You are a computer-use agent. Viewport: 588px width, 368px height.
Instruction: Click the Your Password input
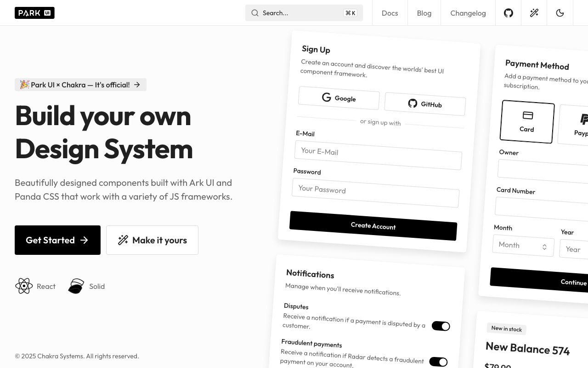pos(375,193)
